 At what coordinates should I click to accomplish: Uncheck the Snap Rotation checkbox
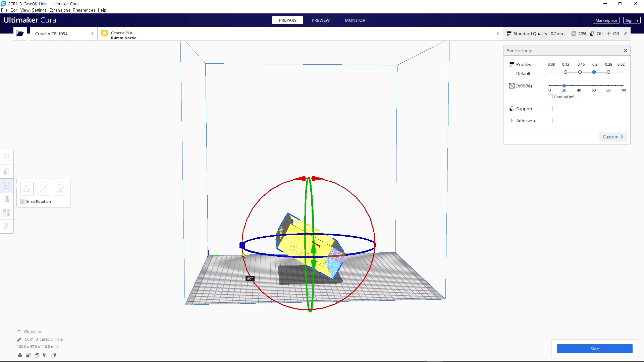coord(23,201)
